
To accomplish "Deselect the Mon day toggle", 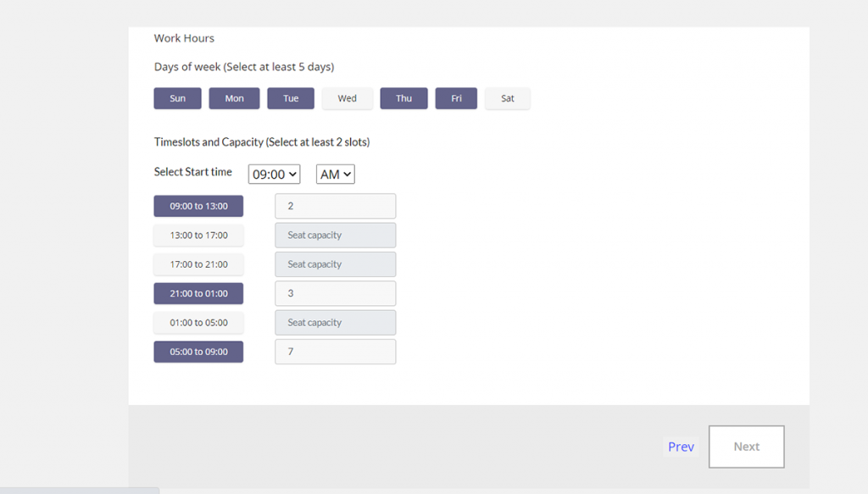I will tap(234, 98).
